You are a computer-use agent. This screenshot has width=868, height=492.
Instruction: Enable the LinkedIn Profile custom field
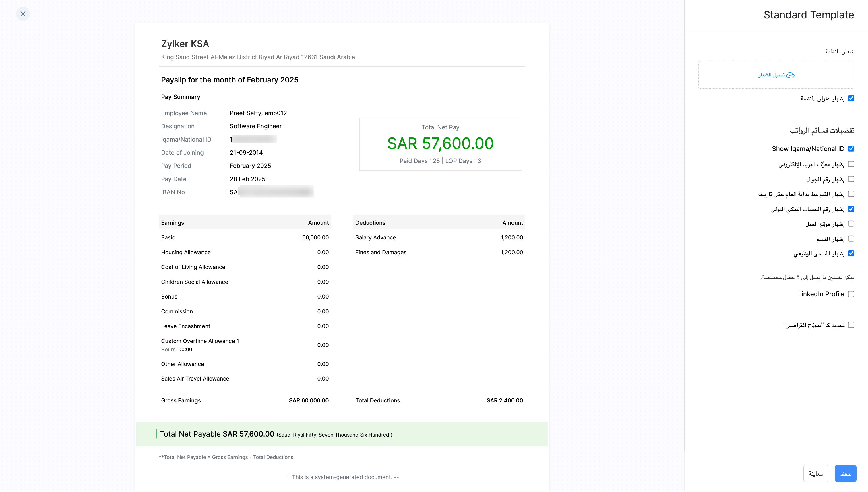(851, 294)
